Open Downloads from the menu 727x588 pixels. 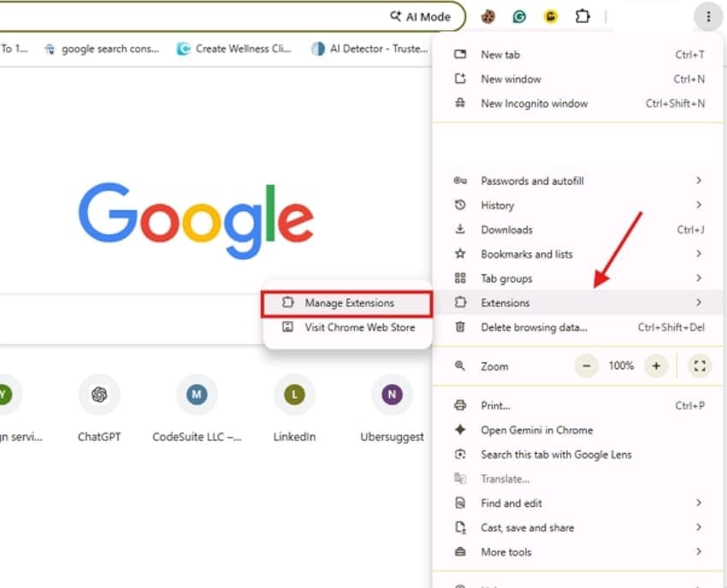577,230
